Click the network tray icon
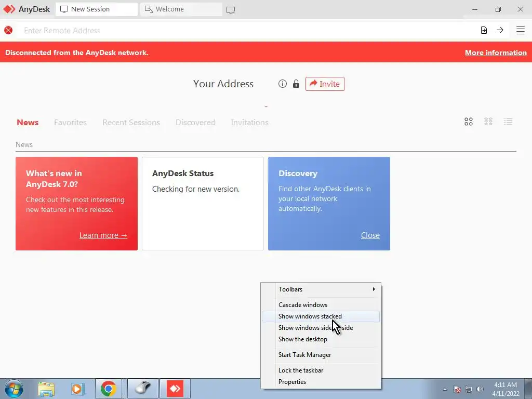The height and width of the screenshot is (399, 532). pos(469,389)
